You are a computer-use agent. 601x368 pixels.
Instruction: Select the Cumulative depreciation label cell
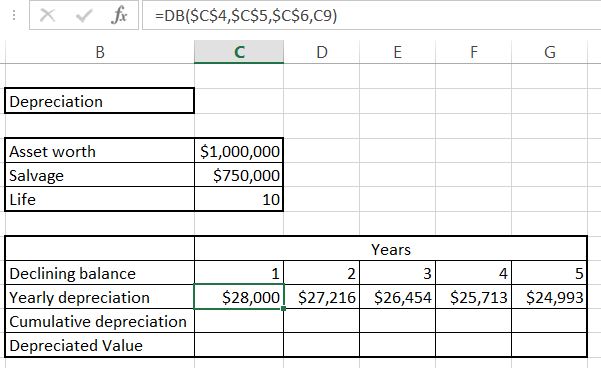100,321
